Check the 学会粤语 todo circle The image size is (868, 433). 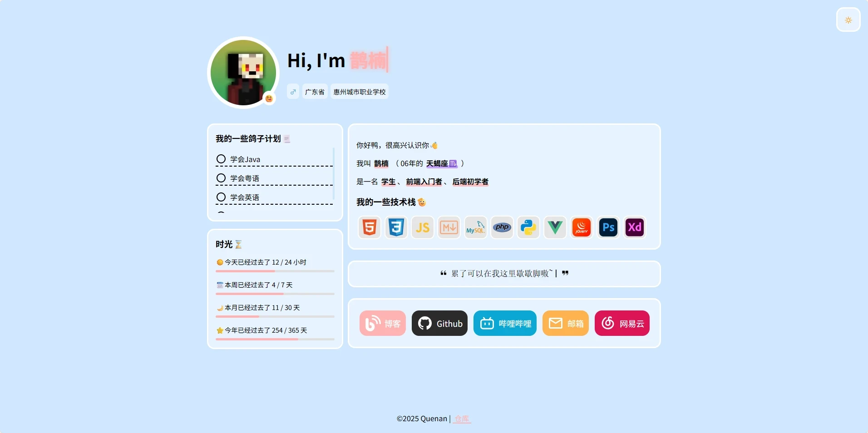[221, 178]
